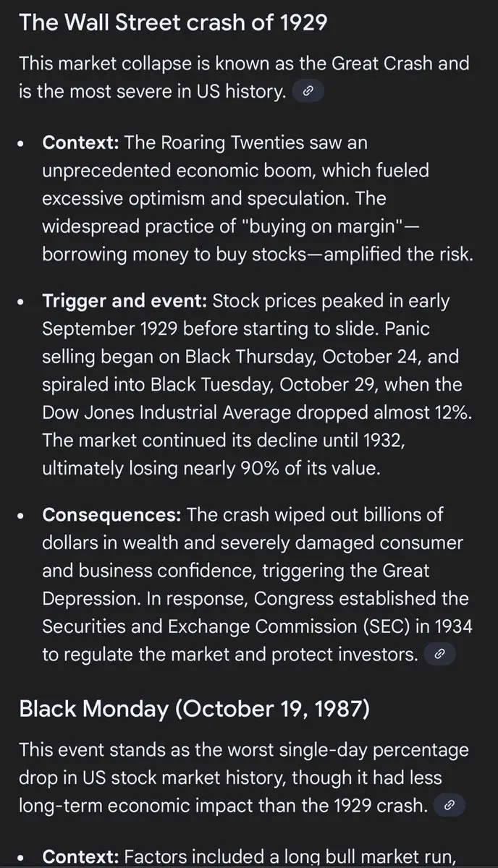
Task: Open the source link after "severe in US history"
Action: [x=308, y=92]
